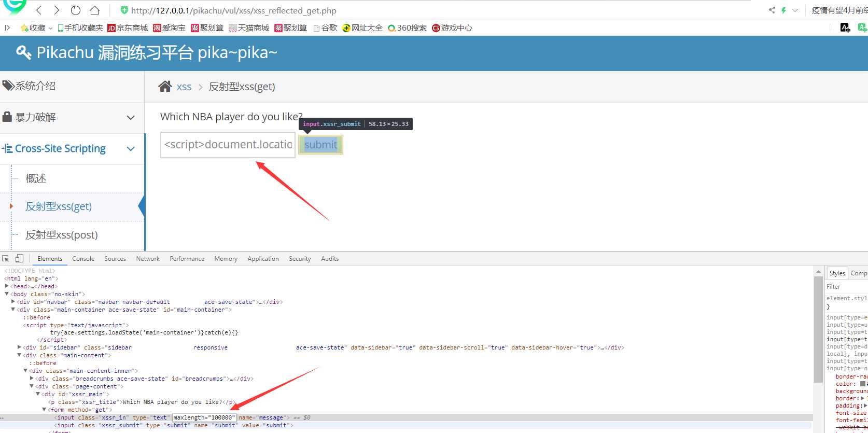
Task: Click the maxlength="100000" attribute being edited
Action: 204,417
